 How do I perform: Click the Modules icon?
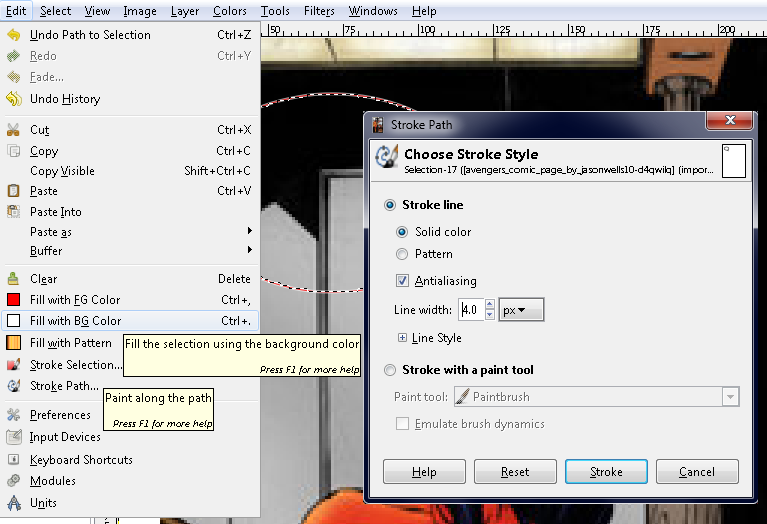[14, 480]
